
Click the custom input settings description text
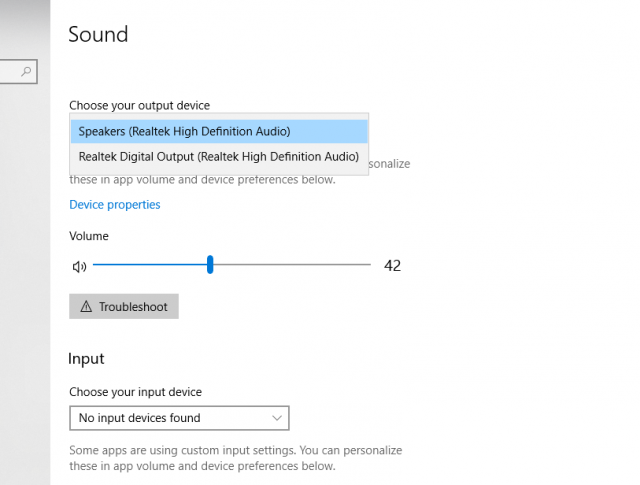[x=235, y=458]
